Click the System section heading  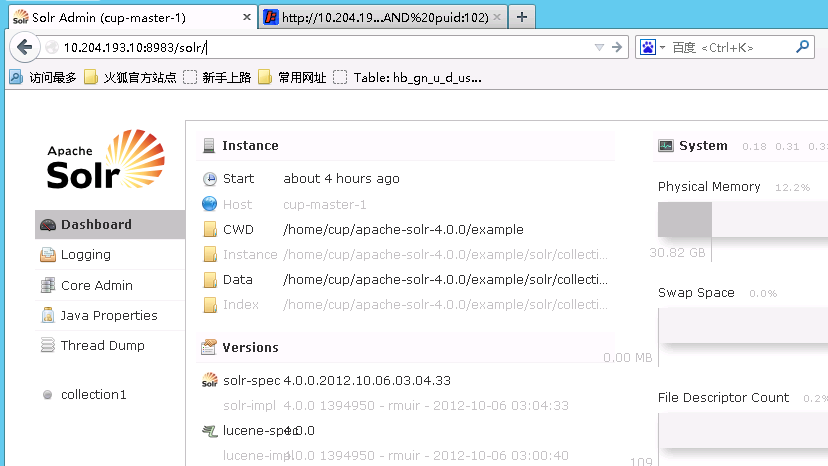703,145
